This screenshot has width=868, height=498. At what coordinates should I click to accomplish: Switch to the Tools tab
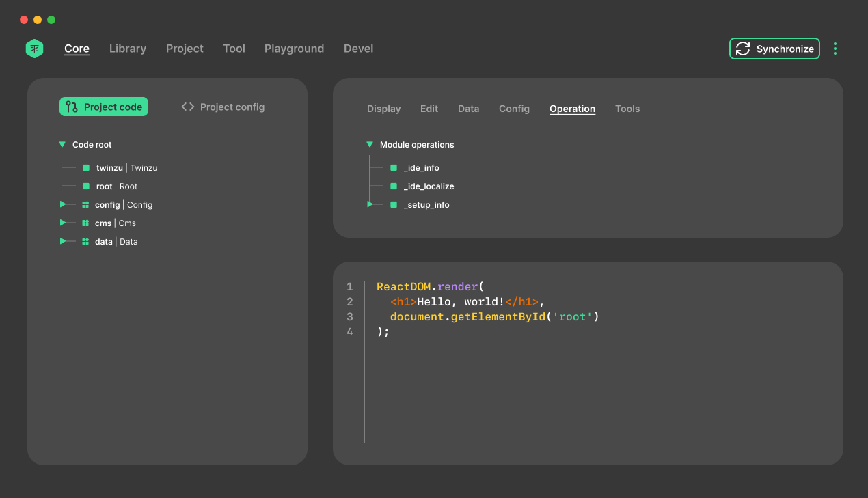coord(627,109)
